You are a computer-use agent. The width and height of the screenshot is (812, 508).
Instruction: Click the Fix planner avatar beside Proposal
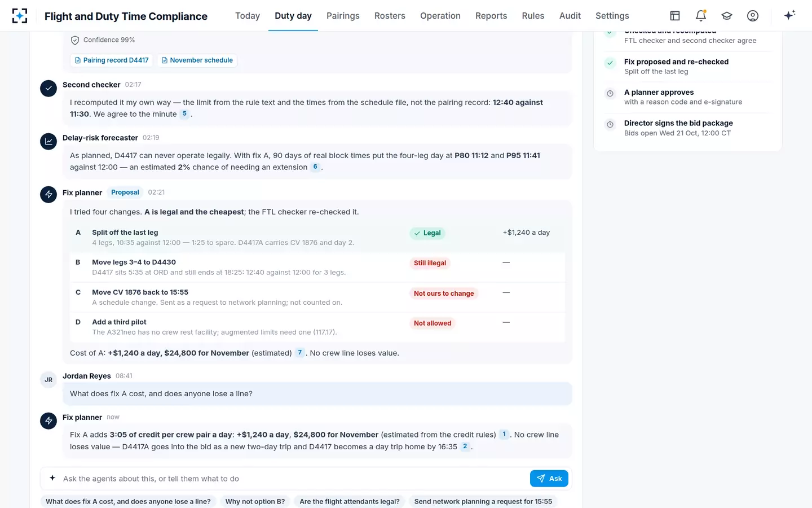coord(48,195)
